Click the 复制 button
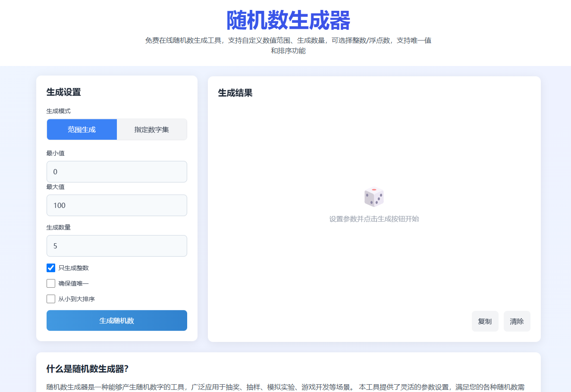 (x=485, y=321)
